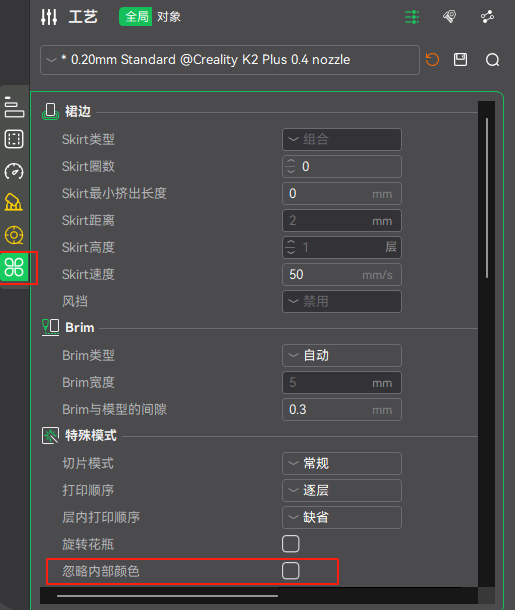Image resolution: width=515 pixels, height=610 pixels.
Task: Open the 切片模式 dropdown
Action: pyautogui.click(x=342, y=463)
